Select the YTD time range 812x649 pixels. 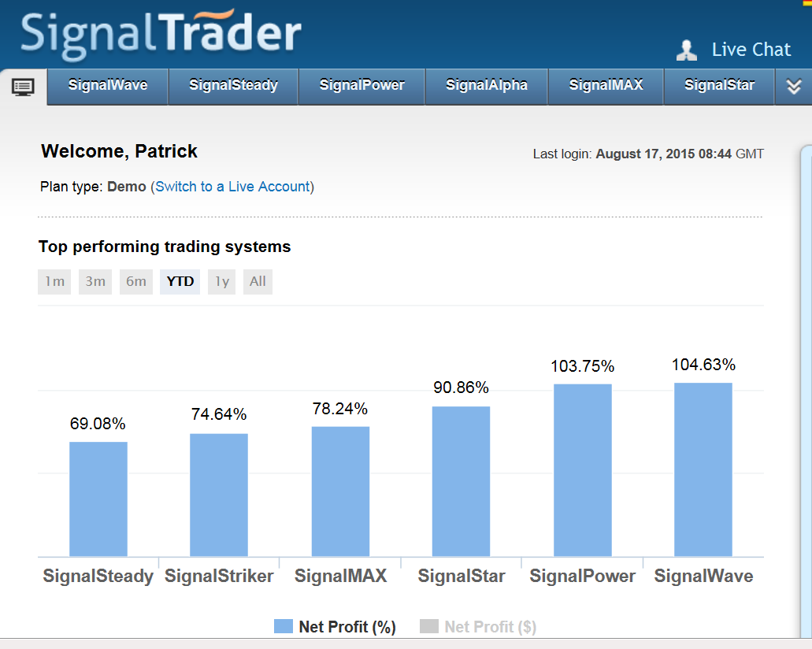click(180, 282)
